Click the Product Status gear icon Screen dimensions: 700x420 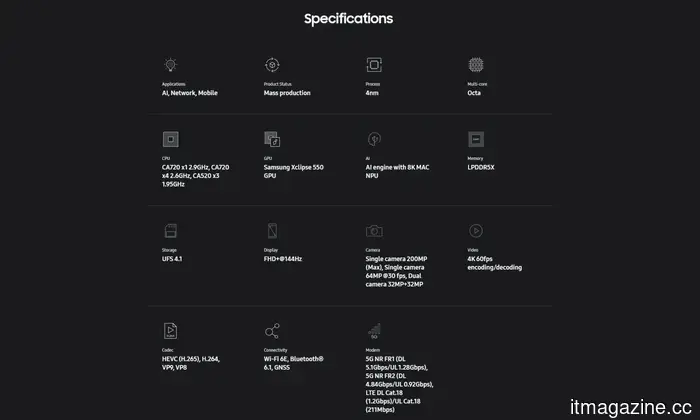tap(272, 64)
